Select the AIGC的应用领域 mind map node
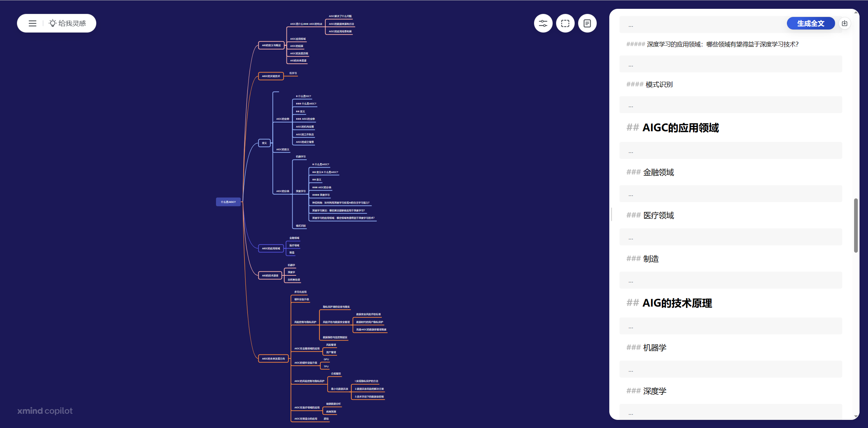The image size is (868, 428). click(x=271, y=249)
